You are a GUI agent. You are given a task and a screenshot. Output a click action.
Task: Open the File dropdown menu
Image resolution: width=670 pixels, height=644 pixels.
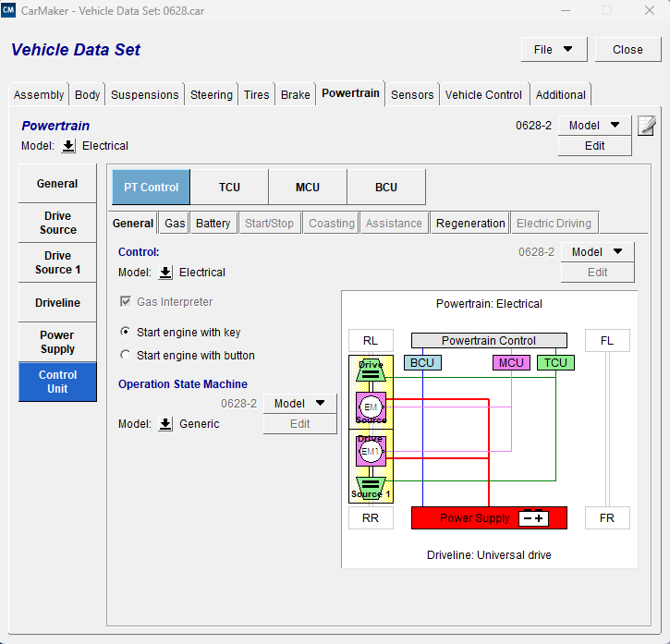pyautogui.click(x=554, y=50)
